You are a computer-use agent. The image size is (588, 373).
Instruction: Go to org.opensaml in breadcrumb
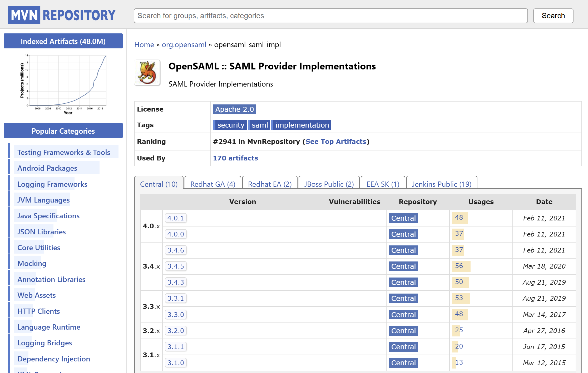tap(184, 45)
